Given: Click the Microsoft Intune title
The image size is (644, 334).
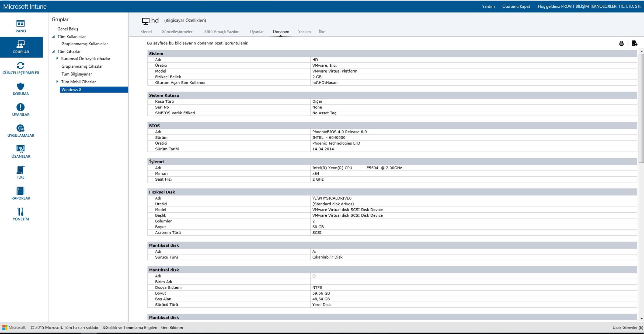Looking at the screenshot, I should [x=25, y=6].
